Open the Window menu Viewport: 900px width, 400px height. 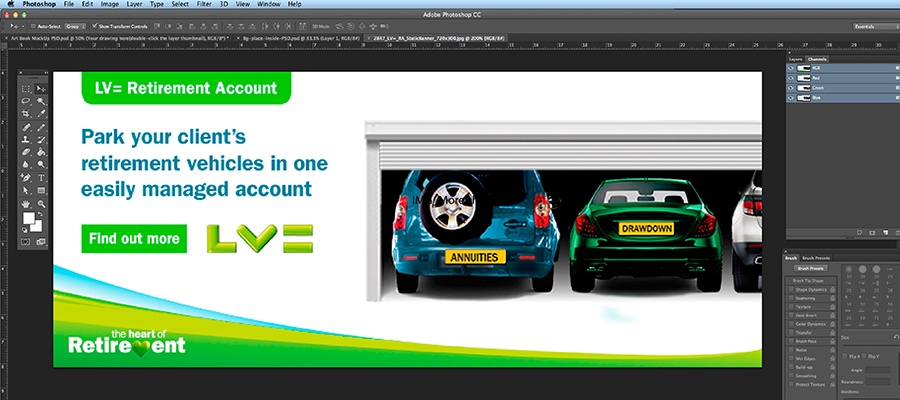coord(269,4)
